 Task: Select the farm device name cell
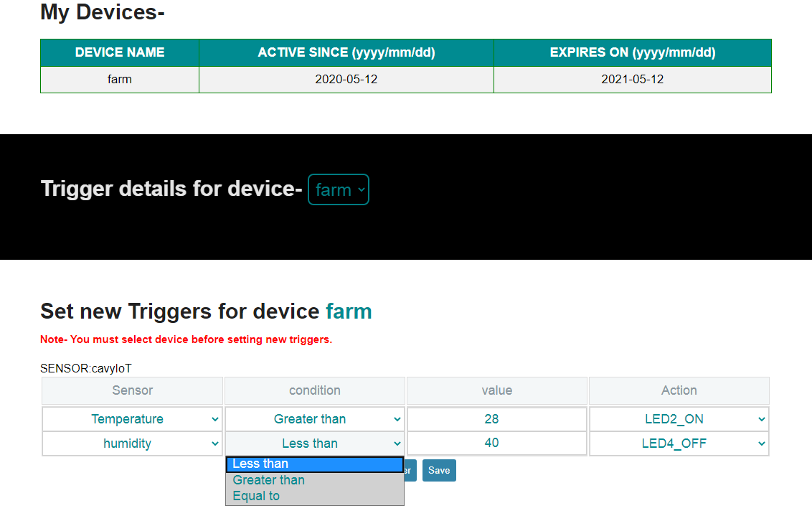(x=120, y=80)
